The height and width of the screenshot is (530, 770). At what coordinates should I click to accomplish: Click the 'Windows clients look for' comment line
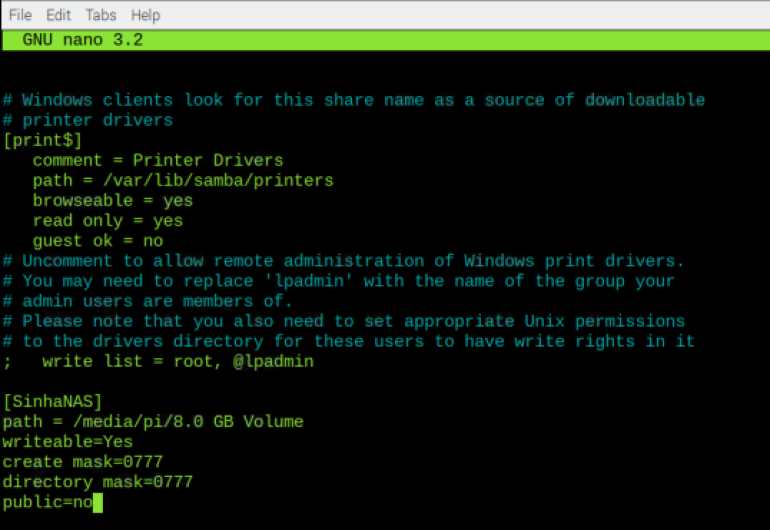click(354, 100)
